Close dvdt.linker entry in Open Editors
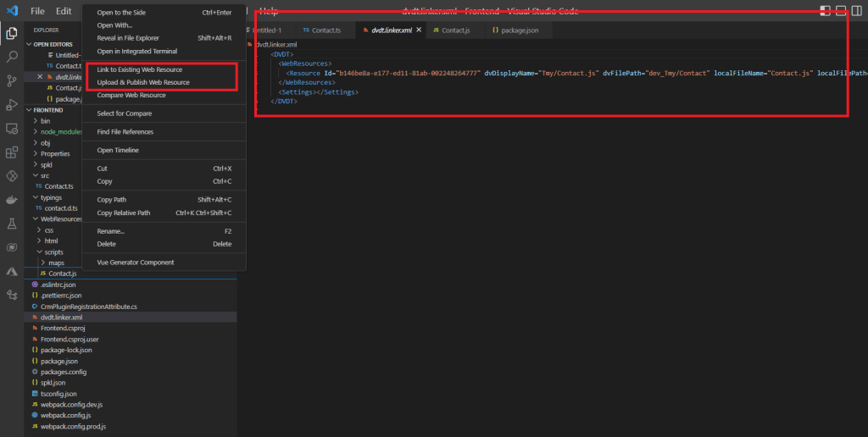The height and width of the screenshot is (437, 868). (x=40, y=77)
